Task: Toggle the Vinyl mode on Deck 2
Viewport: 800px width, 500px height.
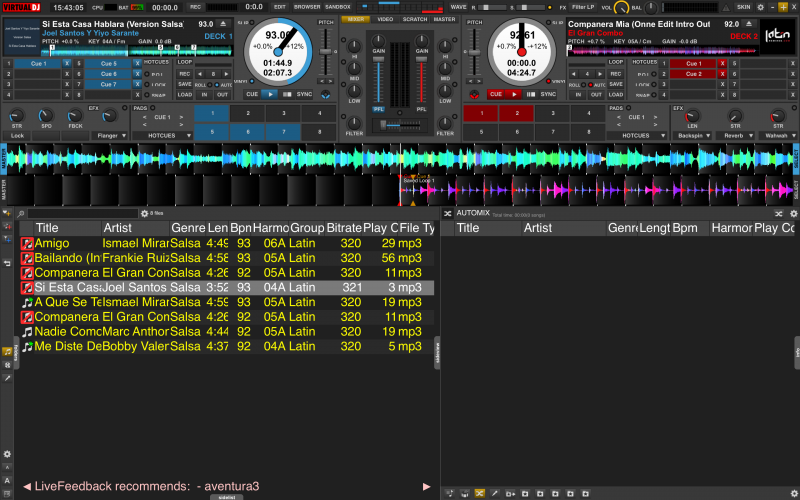Action: tap(548, 81)
